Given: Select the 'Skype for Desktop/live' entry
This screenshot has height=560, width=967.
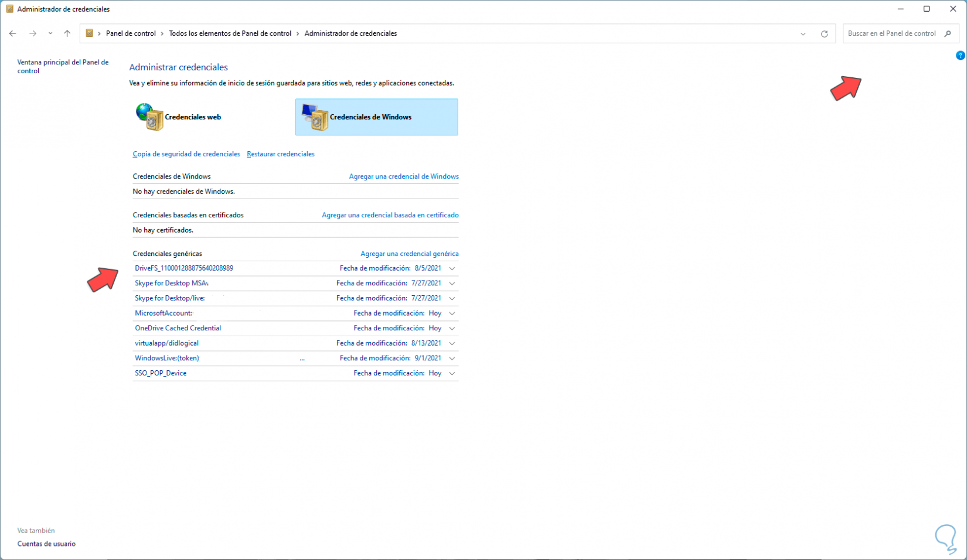Looking at the screenshot, I should (x=170, y=298).
